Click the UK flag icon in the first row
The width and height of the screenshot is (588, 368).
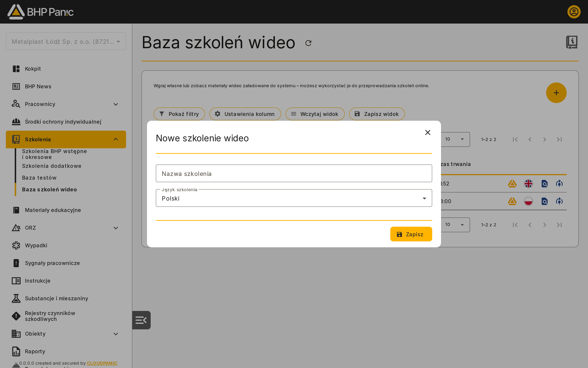(x=528, y=183)
